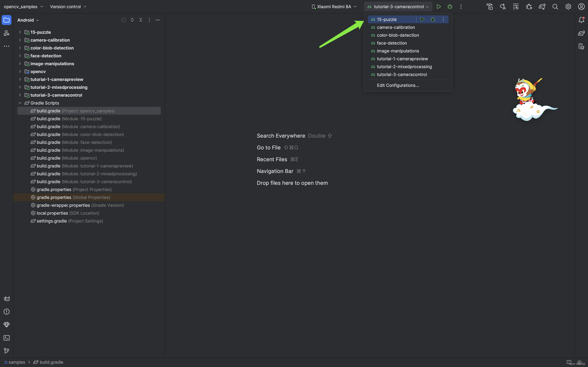The height and width of the screenshot is (367, 588).
Task: Debug the 15-puzzle configuration in dropdown
Action: [x=433, y=19]
